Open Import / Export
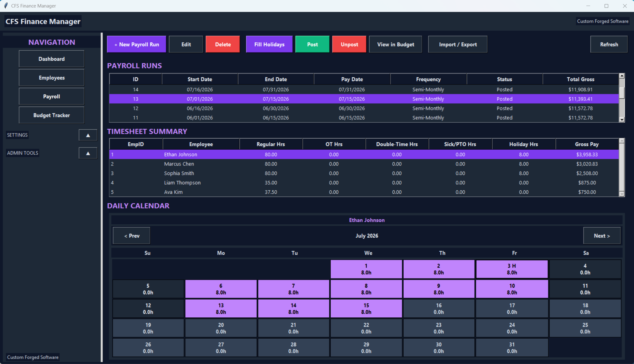 click(458, 44)
